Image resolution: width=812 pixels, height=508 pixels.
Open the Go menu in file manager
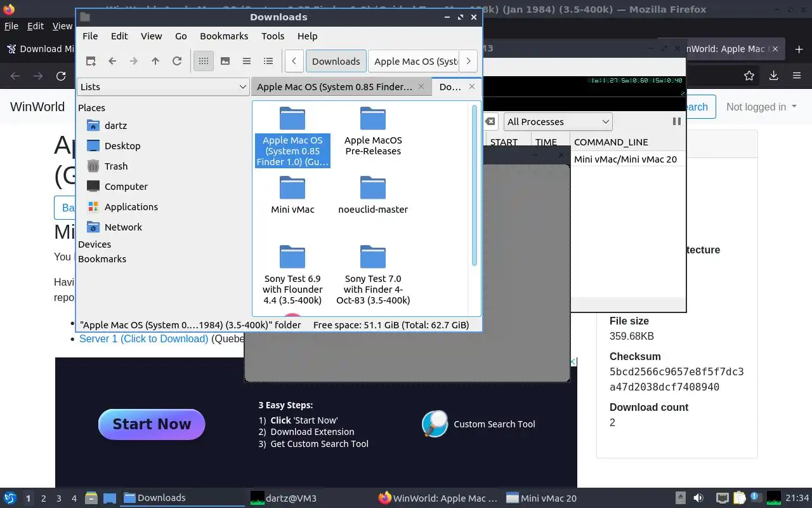click(x=181, y=36)
